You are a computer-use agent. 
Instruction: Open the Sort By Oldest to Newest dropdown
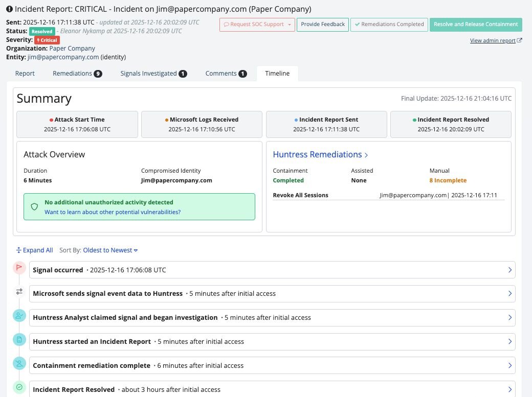pos(110,250)
